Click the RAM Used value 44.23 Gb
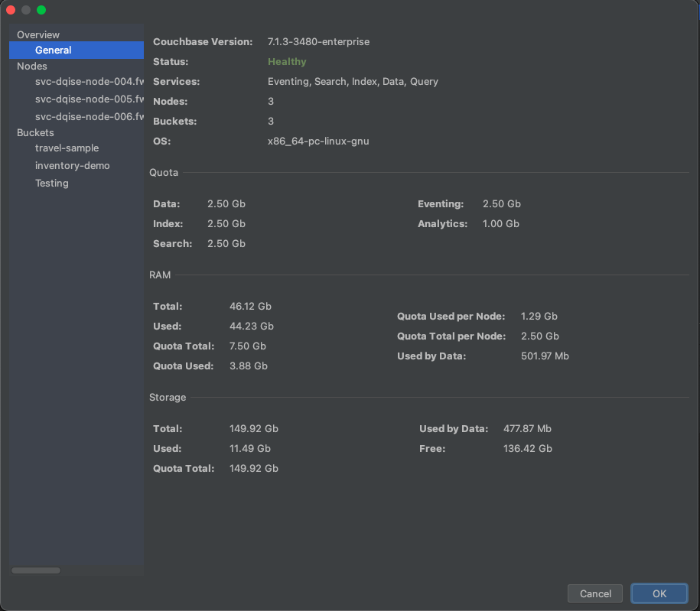700x611 pixels. pos(252,327)
